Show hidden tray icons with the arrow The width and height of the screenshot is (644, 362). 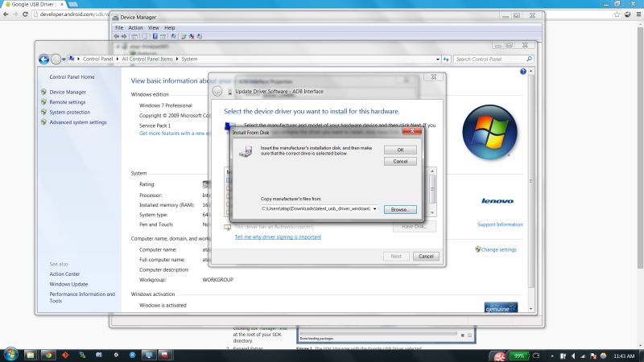click(552, 356)
